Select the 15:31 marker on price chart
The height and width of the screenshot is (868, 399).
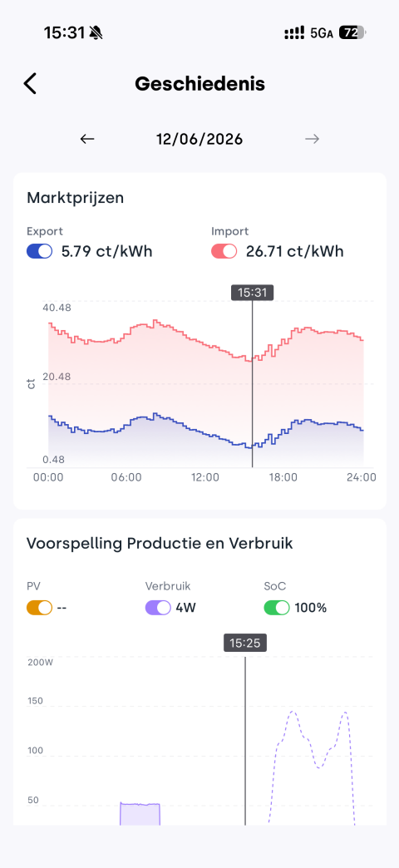point(253,293)
